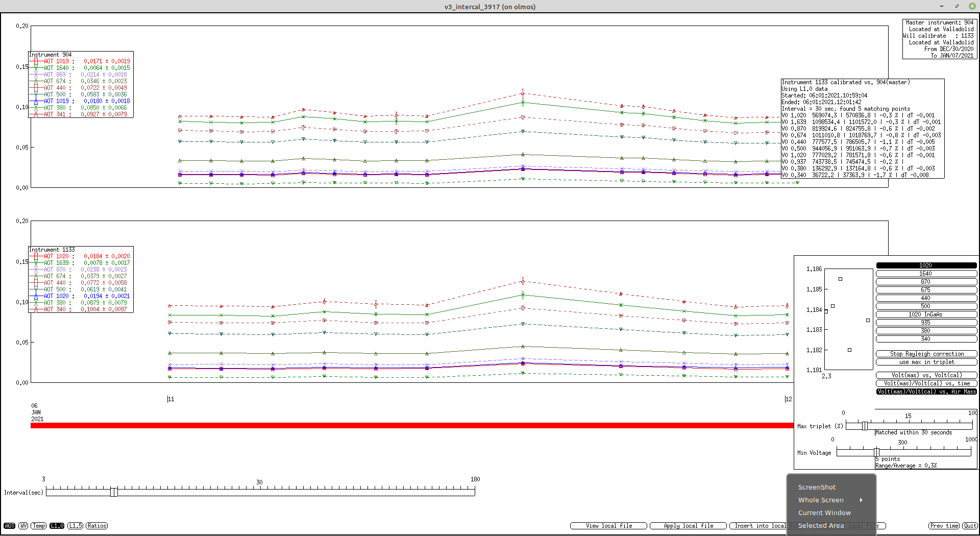Click the 'Range/Average = 0.3%' readout
The image size is (980, 536).
(x=906, y=466)
